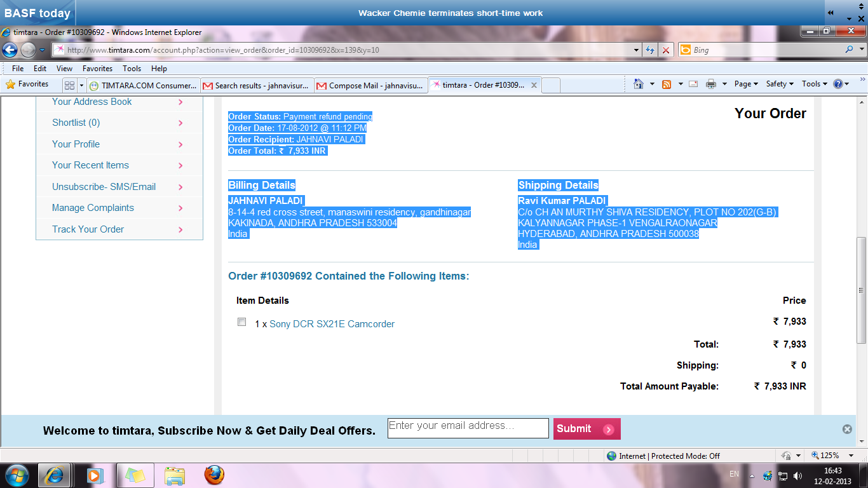Open the Page dropdown menu
Screen dimensions: 868x488
(x=746, y=84)
